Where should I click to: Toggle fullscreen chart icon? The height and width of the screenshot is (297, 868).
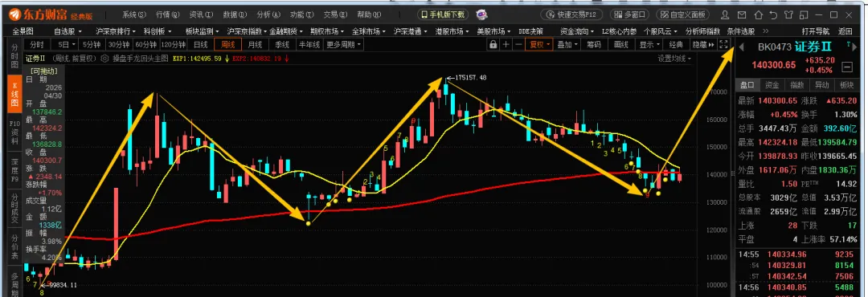[x=723, y=45]
